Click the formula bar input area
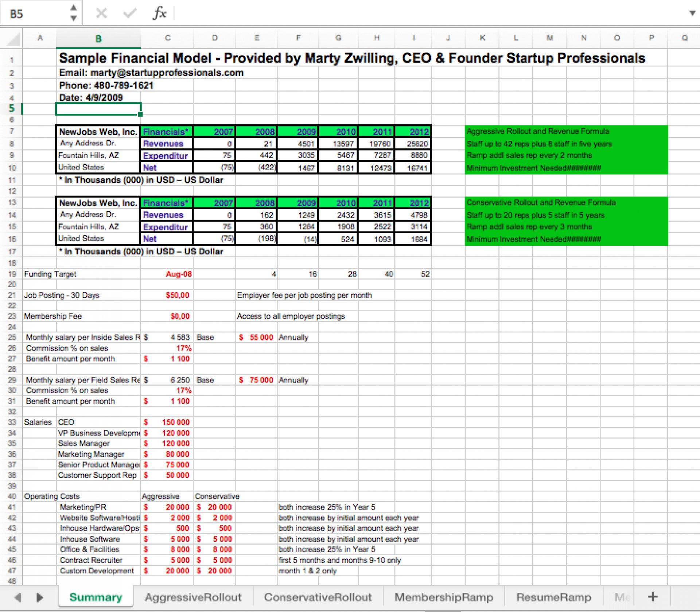700x612 pixels. pyautogui.click(x=430, y=14)
